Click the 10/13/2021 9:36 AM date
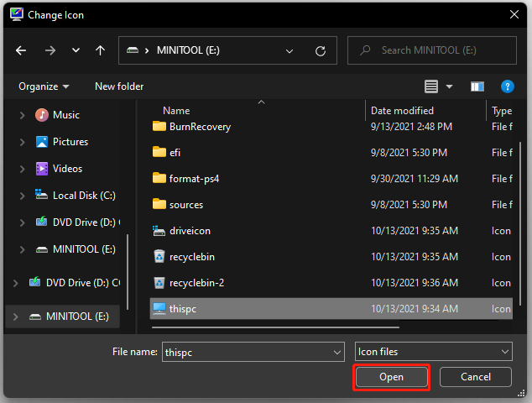Image resolution: width=532 pixels, height=403 pixels. [x=415, y=283]
